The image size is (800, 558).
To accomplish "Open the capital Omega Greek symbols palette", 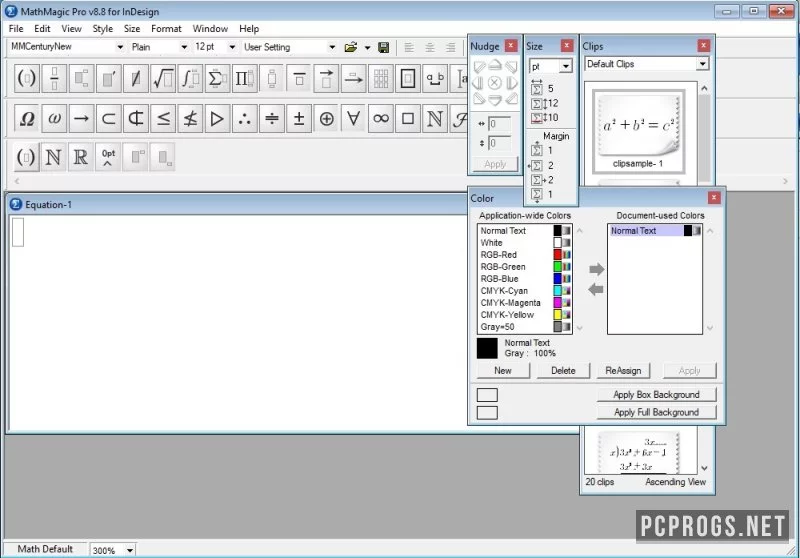I will click(x=27, y=119).
